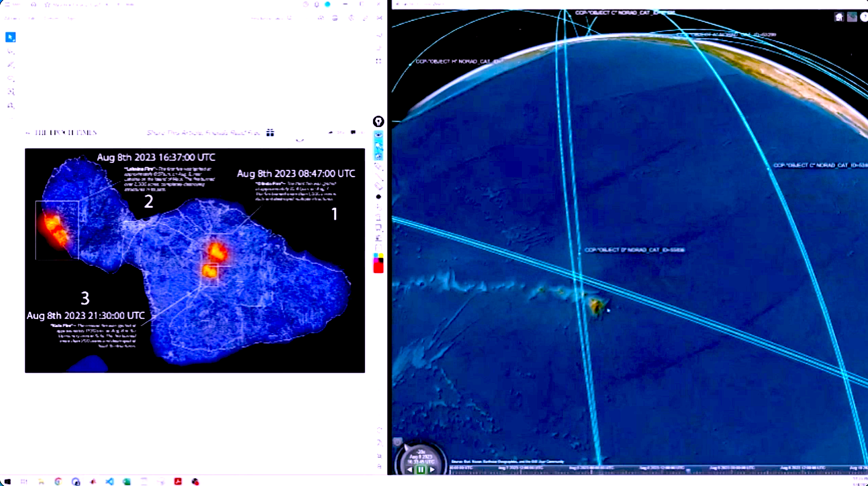This screenshot has width=868, height=486.
Task: Click the "Aug 8th 2023 21:30:00 UTC" label
Action: [86, 315]
